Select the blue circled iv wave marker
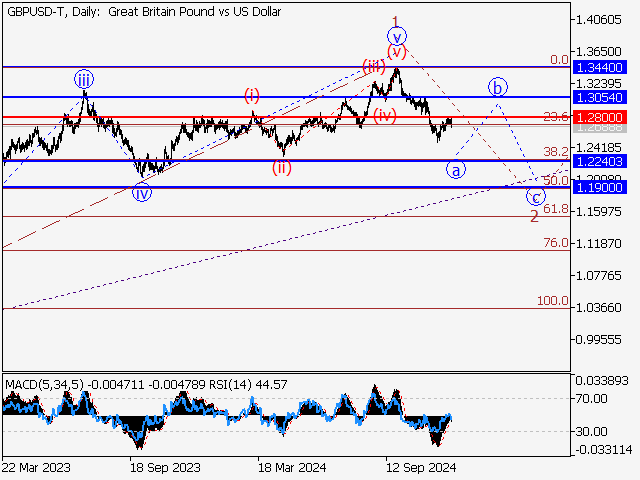Screen dimensions: 640x480 coord(143,193)
